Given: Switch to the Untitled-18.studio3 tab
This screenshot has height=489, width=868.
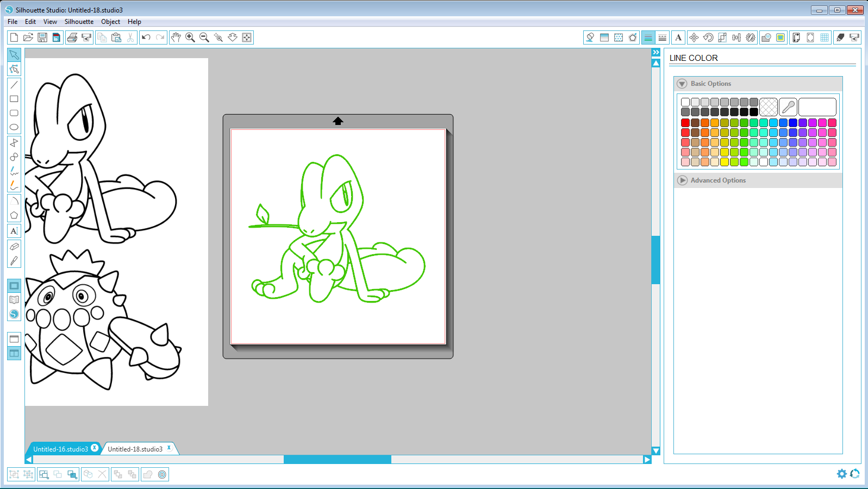Looking at the screenshot, I should pyautogui.click(x=135, y=449).
